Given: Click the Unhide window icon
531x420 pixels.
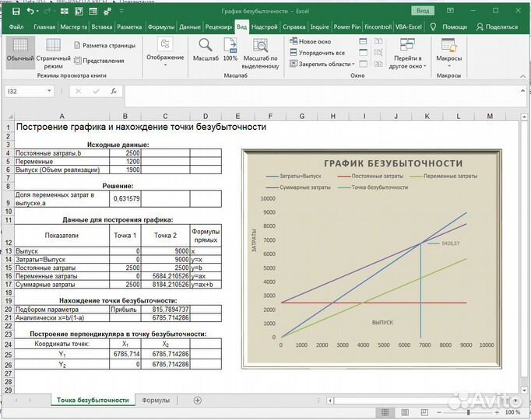Looking at the screenshot, I should (363, 64).
